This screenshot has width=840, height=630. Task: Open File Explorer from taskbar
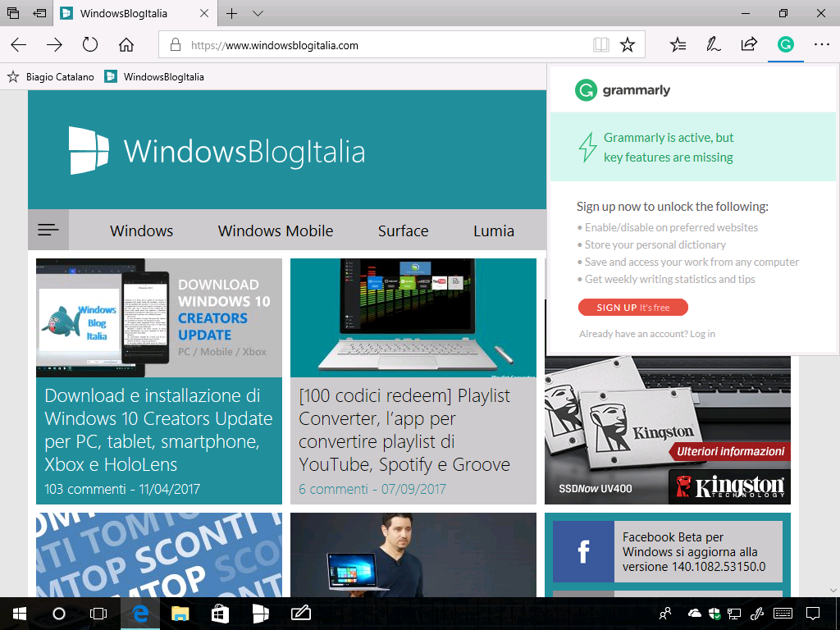point(180,614)
